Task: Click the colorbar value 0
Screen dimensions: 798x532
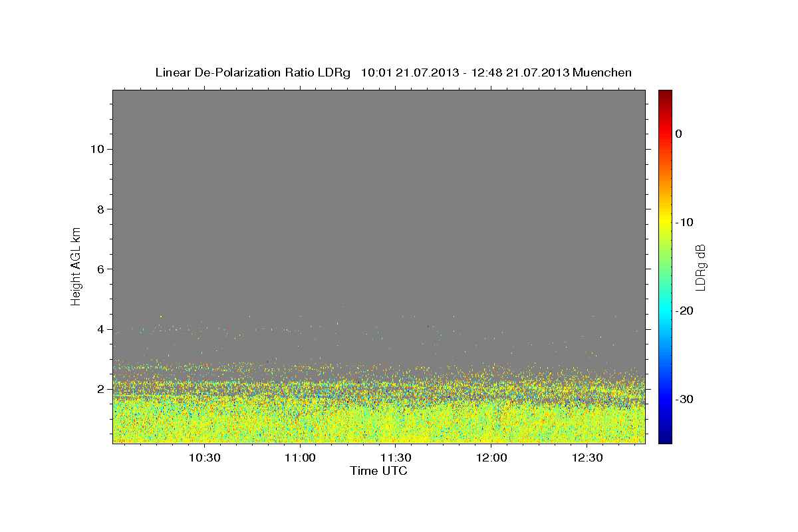Action: click(679, 134)
